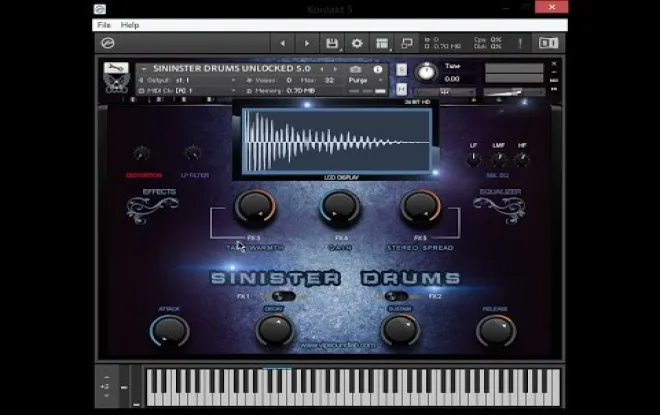
Task: Click the EFFECTS section label
Action: 159,192
